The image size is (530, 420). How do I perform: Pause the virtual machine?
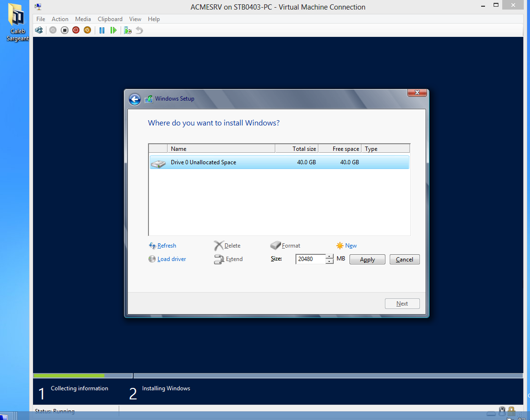coord(102,30)
